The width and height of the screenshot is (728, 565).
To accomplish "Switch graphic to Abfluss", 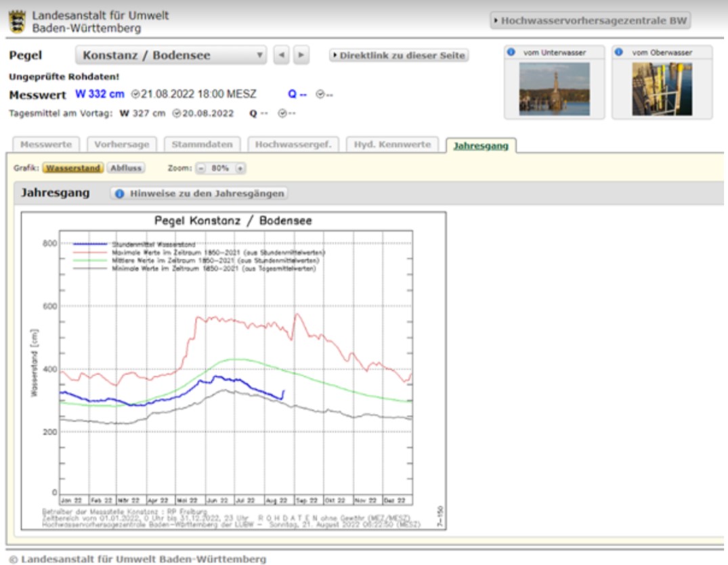I will (126, 168).
